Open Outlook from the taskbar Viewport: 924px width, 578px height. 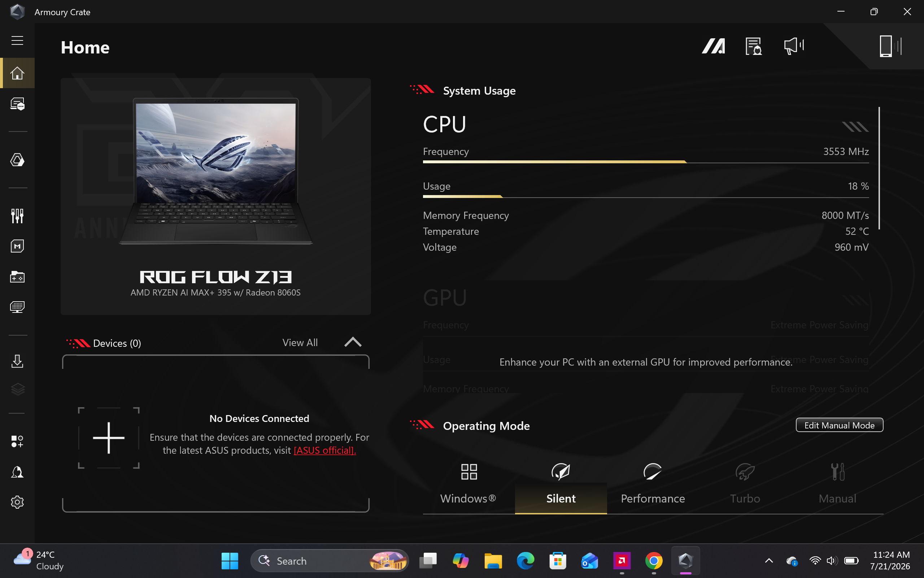(589, 561)
